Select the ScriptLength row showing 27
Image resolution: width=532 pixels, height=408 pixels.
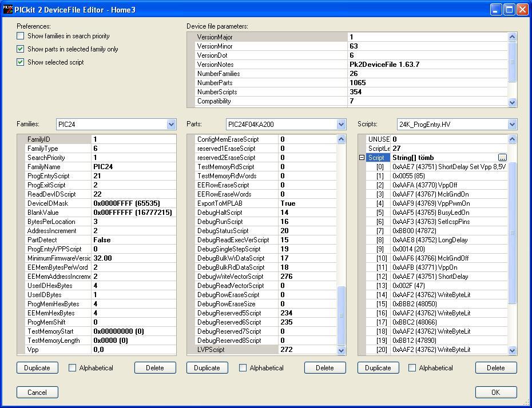pos(436,149)
